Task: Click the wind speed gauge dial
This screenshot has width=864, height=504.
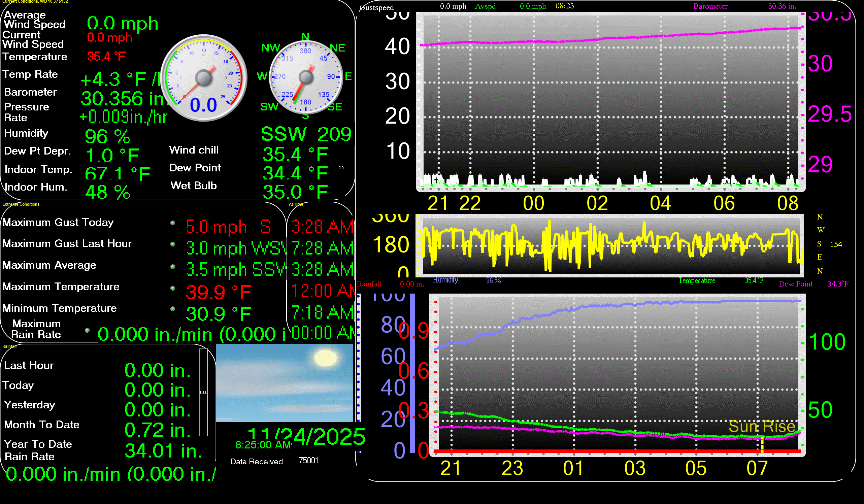Action: (204, 78)
